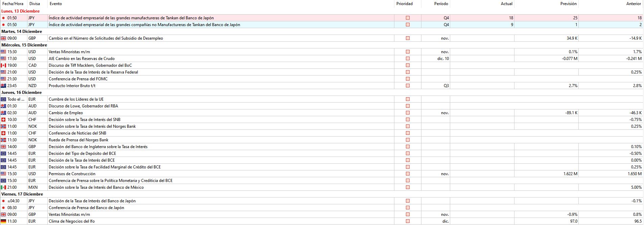The width and height of the screenshot is (644, 225).
Task: Click the Japan flag icon for Tankan manufactureras row
Action: [3, 18]
